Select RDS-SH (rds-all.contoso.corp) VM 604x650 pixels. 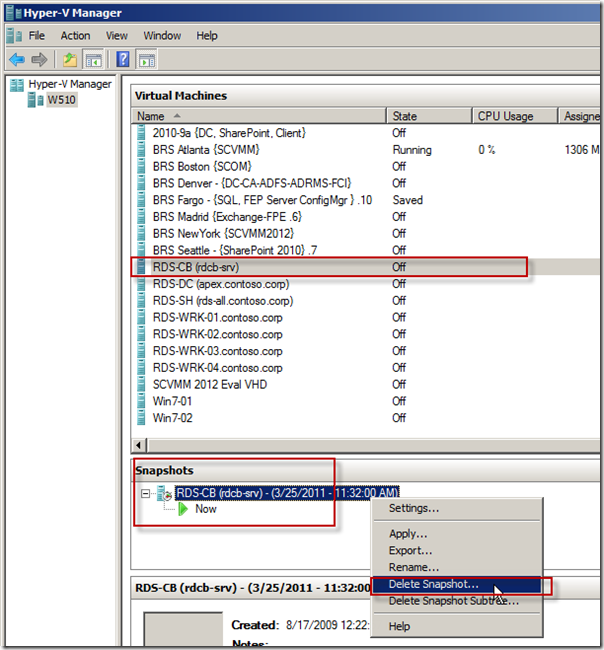tap(223, 301)
